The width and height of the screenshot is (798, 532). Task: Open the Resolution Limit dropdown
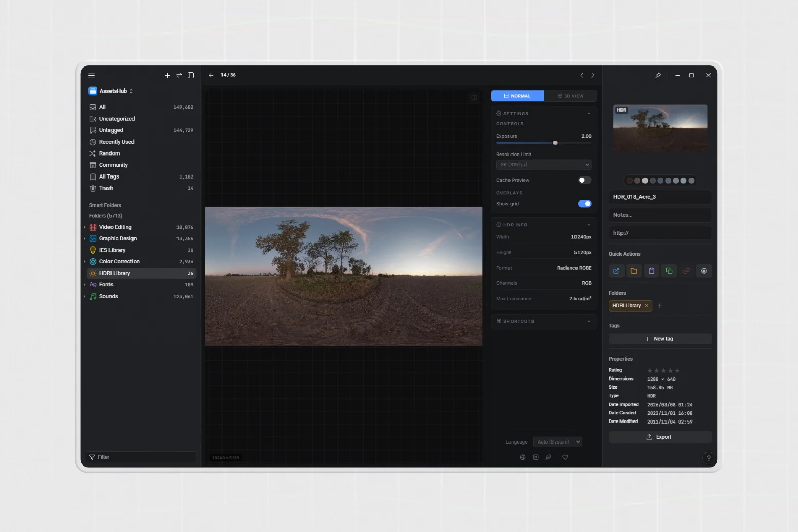coord(543,165)
